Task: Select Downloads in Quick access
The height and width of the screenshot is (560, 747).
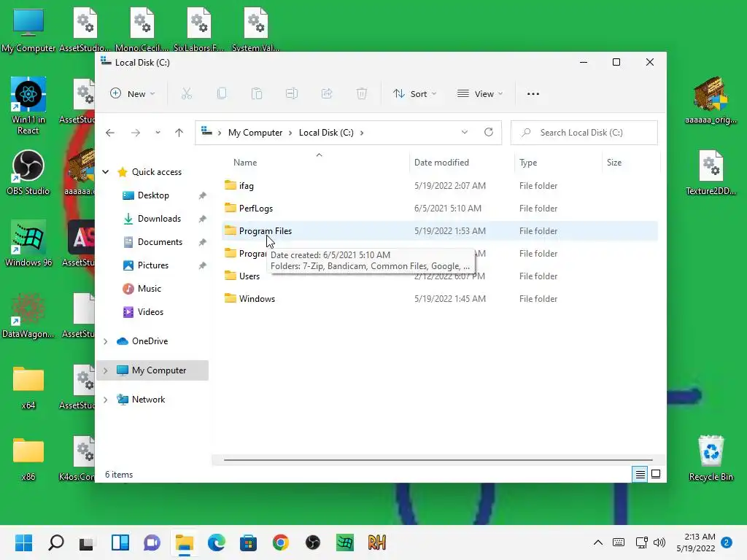Action: coord(159,219)
